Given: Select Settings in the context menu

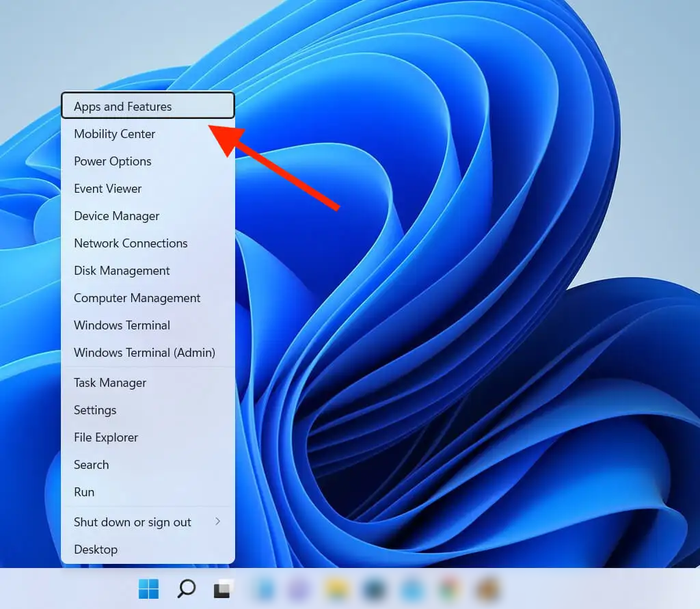Looking at the screenshot, I should [95, 410].
